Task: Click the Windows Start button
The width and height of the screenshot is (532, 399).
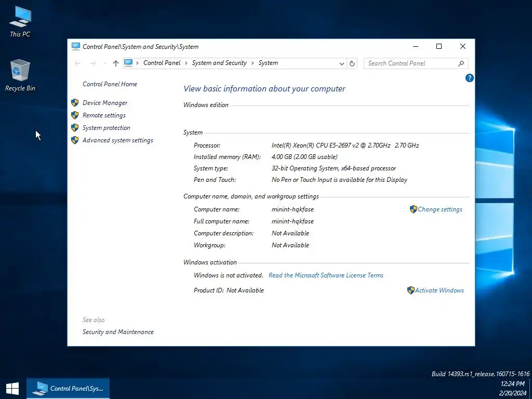Action: coord(12,389)
